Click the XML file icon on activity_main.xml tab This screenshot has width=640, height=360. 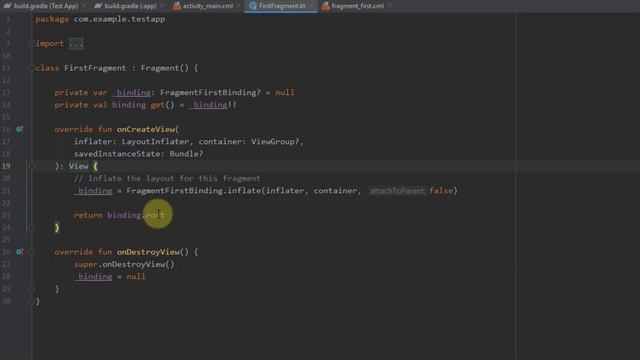tap(177, 6)
